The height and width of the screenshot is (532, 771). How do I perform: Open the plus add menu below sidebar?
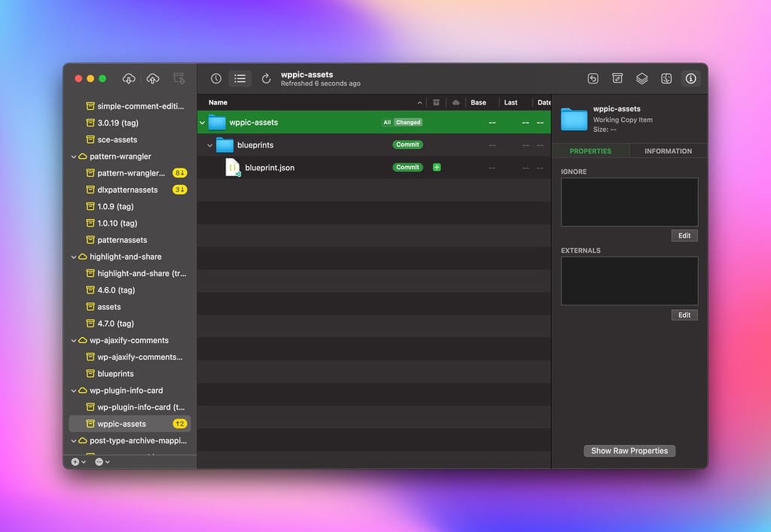pos(78,462)
